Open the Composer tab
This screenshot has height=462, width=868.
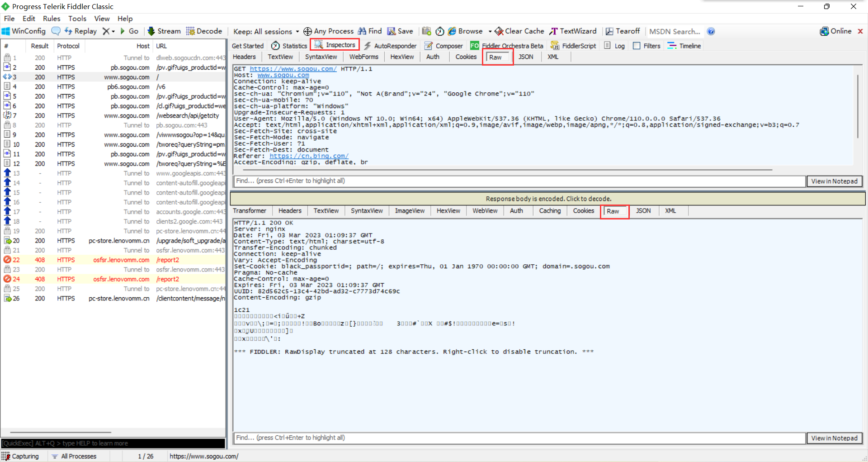443,46
